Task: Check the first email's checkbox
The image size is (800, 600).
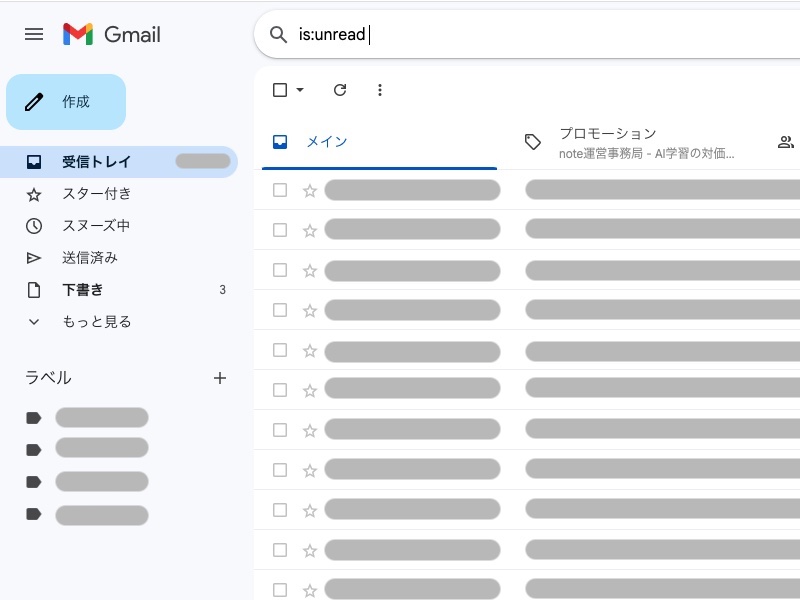Action: [279, 189]
